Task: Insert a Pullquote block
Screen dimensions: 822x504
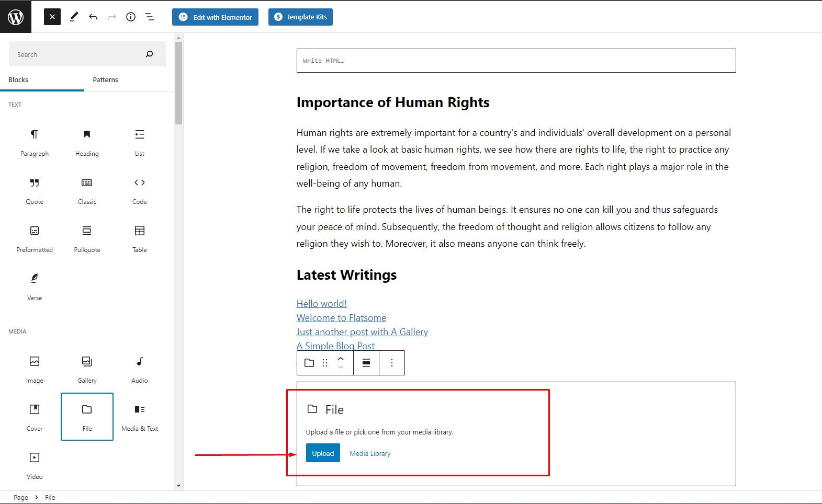Action: (x=87, y=238)
